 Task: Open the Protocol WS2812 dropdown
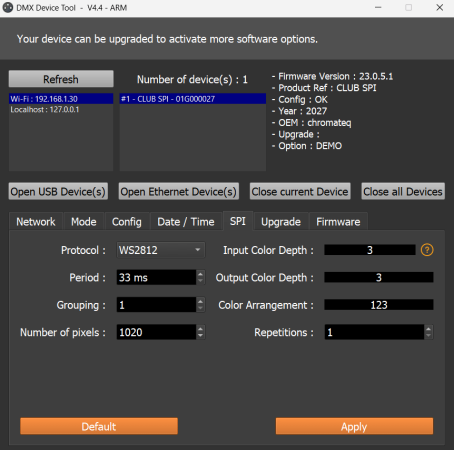[x=161, y=250]
